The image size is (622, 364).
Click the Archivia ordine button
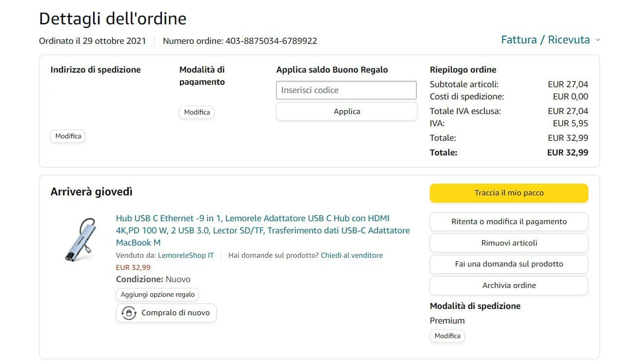[x=509, y=286]
